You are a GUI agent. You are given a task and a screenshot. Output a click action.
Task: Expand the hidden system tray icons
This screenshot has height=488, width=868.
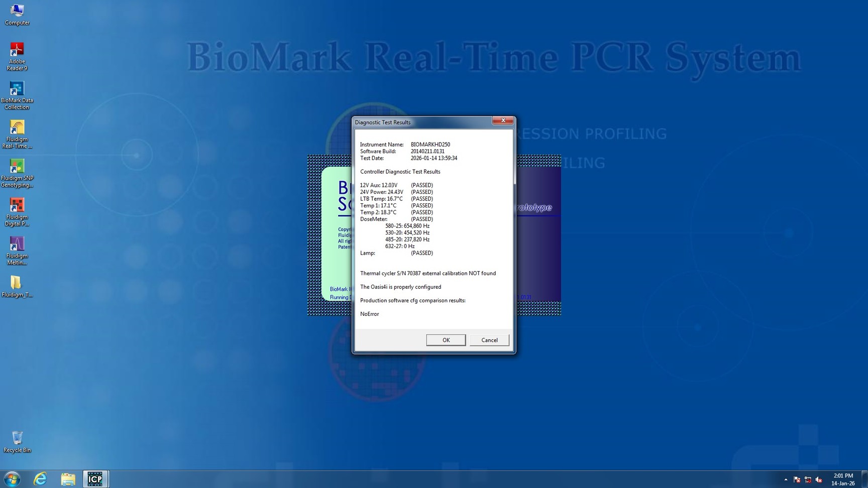click(787, 479)
